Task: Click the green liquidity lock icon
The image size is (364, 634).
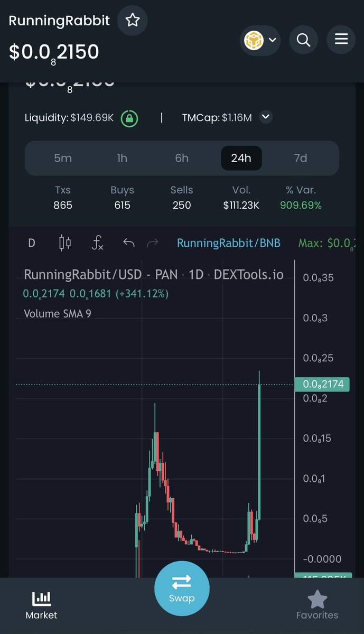Action: point(129,118)
